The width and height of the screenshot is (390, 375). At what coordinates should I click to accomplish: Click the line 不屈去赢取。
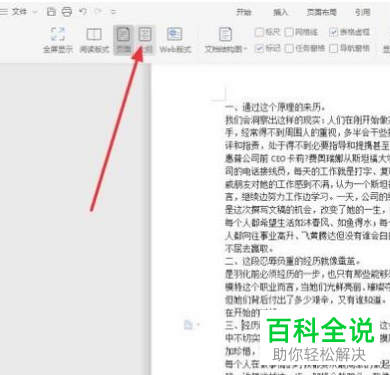pyautogui.click(x=249, y=248)
